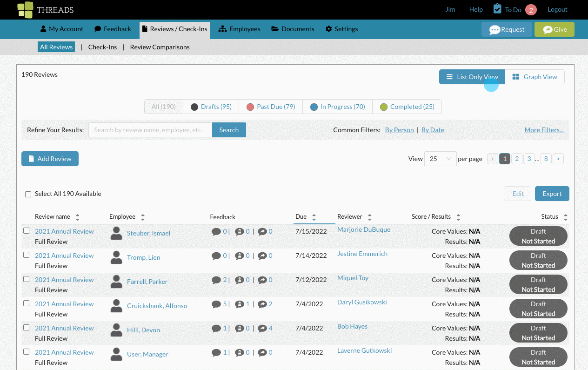Open the More Filters link
588x370 pixels.
click(x=544, y=130)
